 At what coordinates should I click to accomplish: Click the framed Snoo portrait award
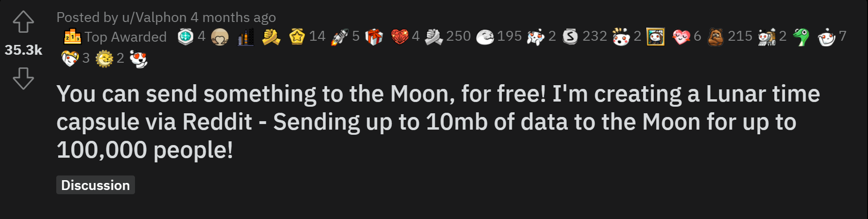pos(655,36)
